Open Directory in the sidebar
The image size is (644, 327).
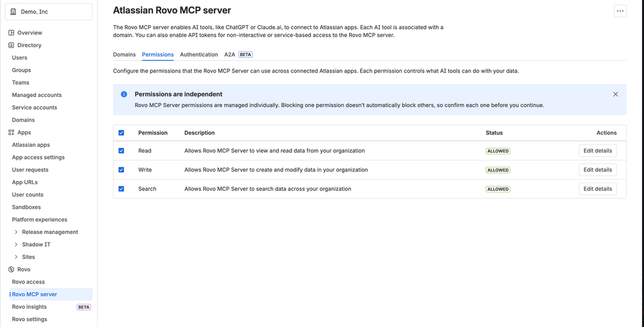pos(29,45)
